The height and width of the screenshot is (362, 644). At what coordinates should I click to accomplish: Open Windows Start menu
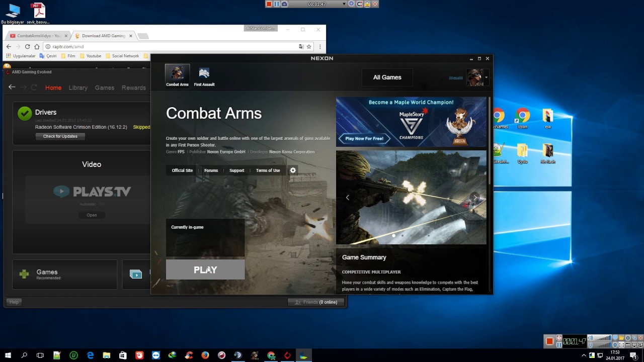pyautogui.click(x=8, y=355)
